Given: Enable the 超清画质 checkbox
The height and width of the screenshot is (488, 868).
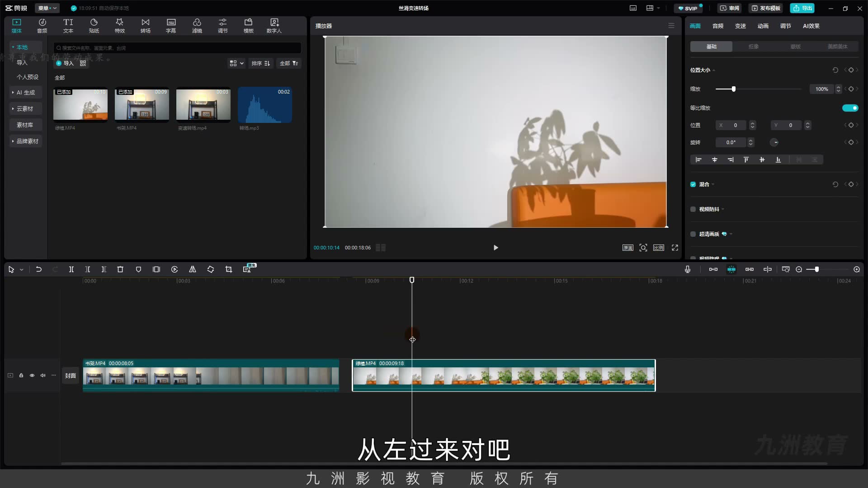Looking at the screenshot, I should tap(693, 234).
